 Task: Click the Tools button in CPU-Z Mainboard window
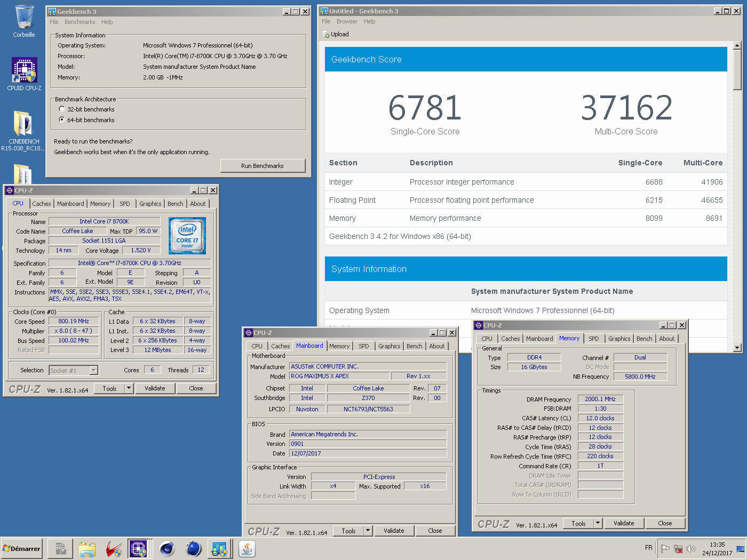coord(349,531)
